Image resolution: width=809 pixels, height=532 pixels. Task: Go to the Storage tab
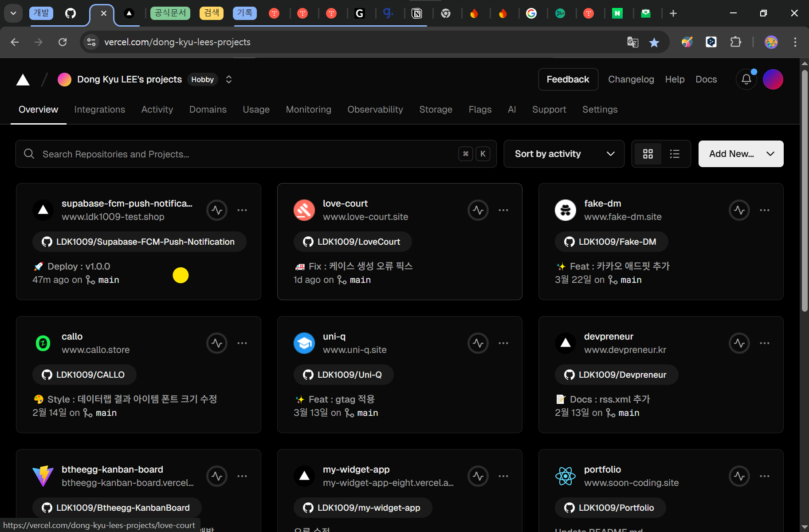tap(436, 110)
